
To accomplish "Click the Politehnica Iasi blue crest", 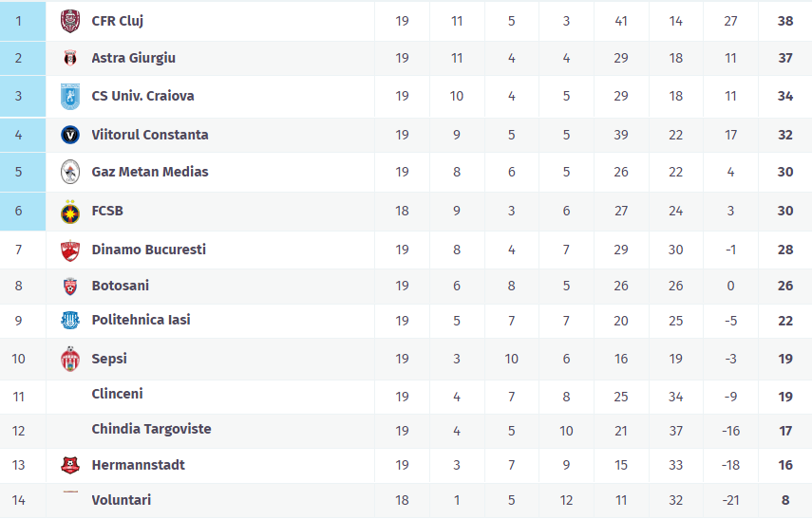I will [70, 321].
